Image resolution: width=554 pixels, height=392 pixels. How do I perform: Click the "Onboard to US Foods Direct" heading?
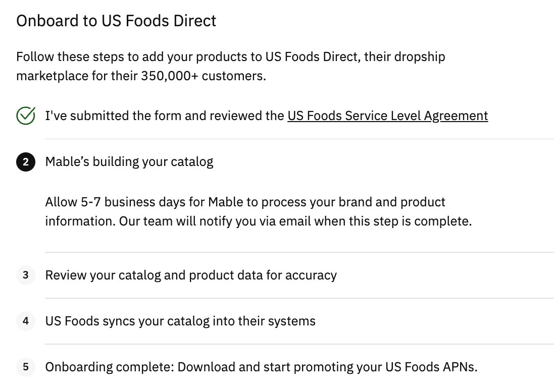(x=116, y=21)
